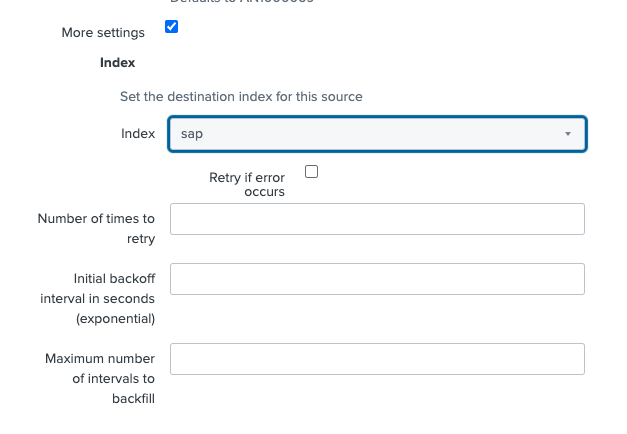Click the sap value text in Index selector
Viewport: 627px width, 434px height.
(x=192, y=134)
